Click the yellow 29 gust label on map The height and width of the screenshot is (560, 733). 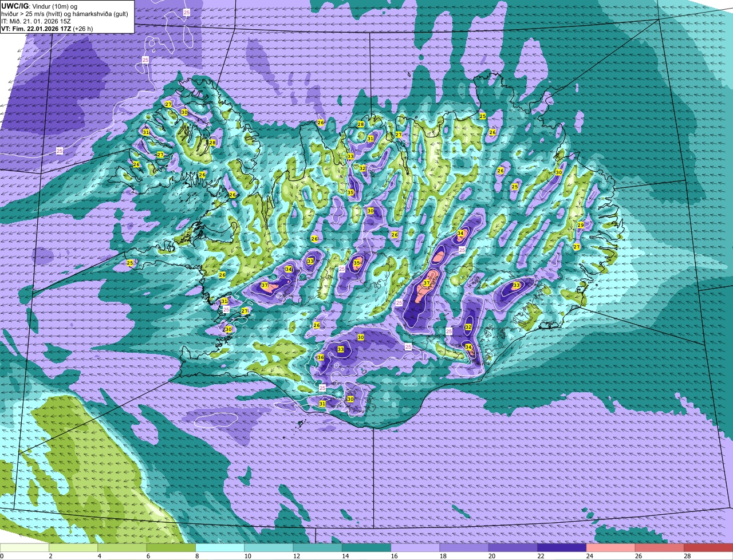tap(580, 225)
